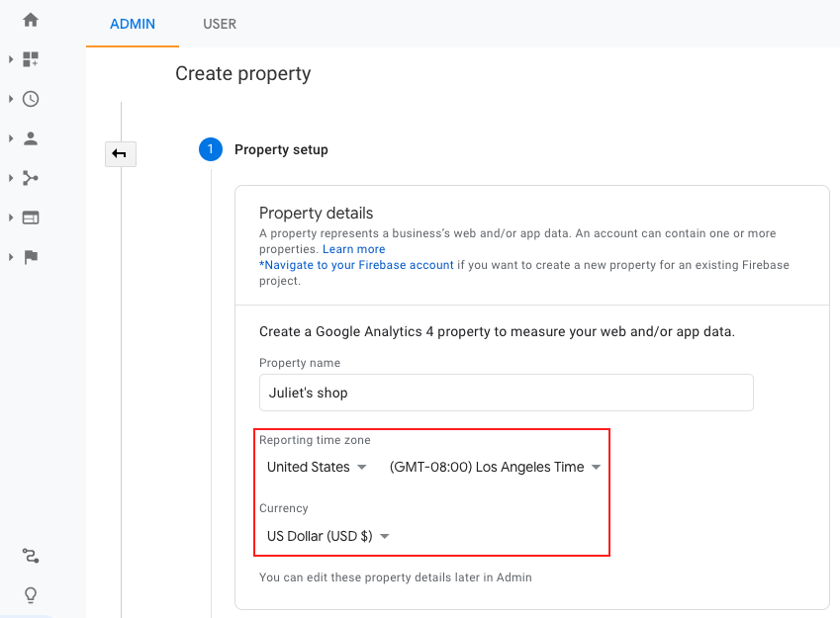The image size is (840, 618).
Task: Open the Acquisition arrows icon
Action: tap(31, 178)
